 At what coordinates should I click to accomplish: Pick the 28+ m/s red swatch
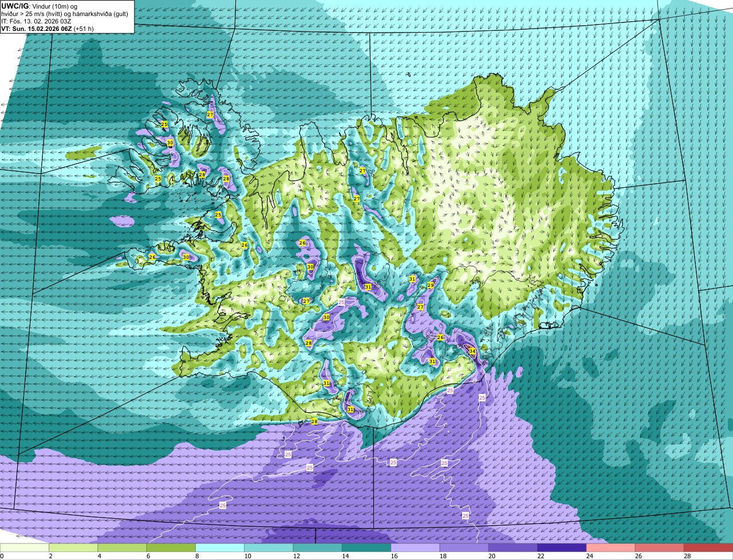[x=708, y=548]
